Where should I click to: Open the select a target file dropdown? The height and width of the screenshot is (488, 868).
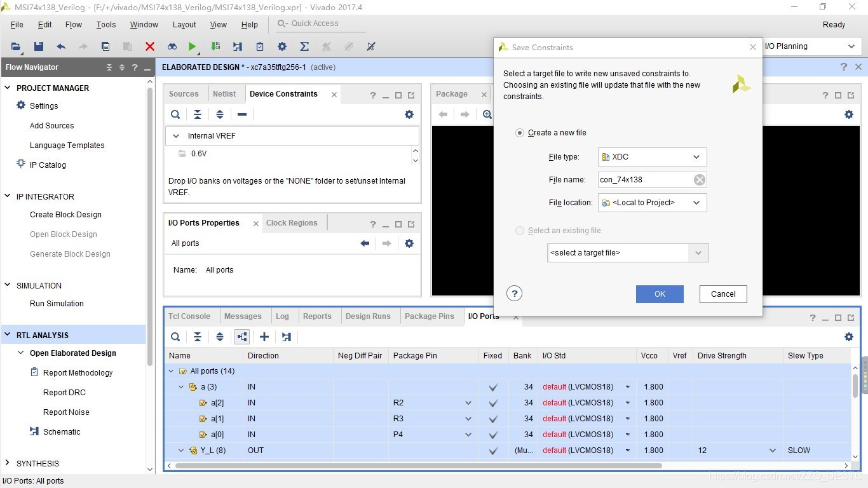[x=628, y=253]
